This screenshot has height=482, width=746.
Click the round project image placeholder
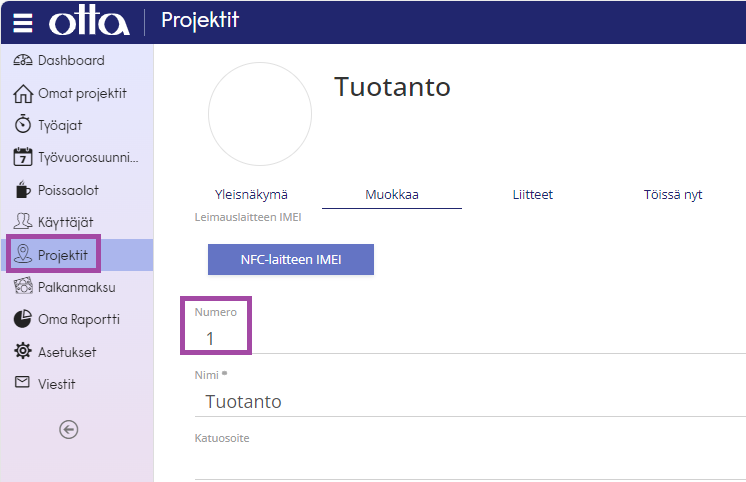click(x=260, y=114)
